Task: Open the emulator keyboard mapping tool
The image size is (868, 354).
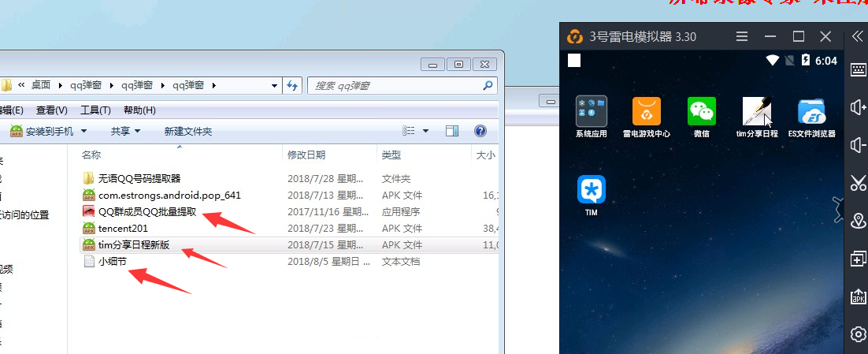Action: (x=859, y=70)
